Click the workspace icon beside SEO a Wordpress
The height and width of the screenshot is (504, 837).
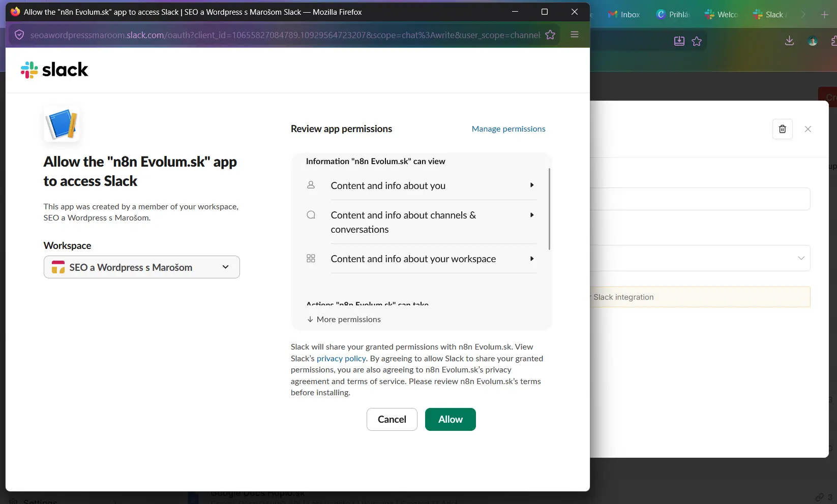click(57, 267)
